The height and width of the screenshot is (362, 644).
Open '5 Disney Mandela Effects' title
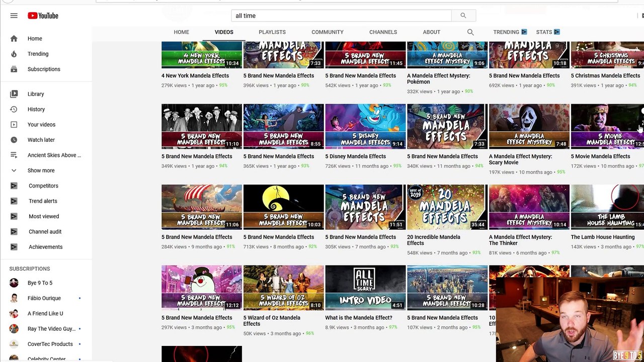(x=355, y=156)
